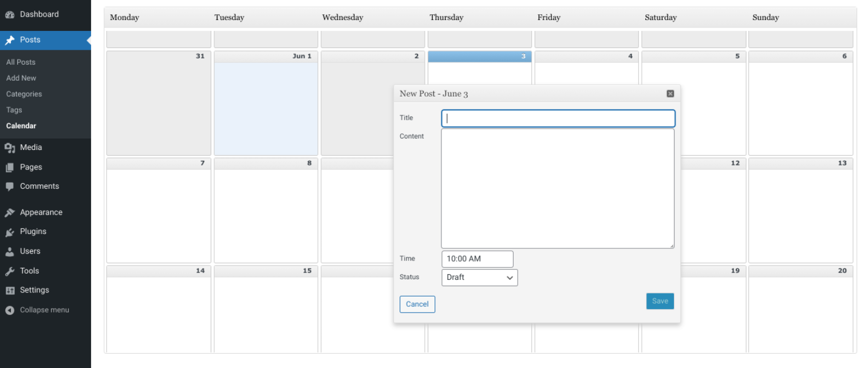Click the Users person icon
Viewport: 868px width, 368px height.
point(10,251)
